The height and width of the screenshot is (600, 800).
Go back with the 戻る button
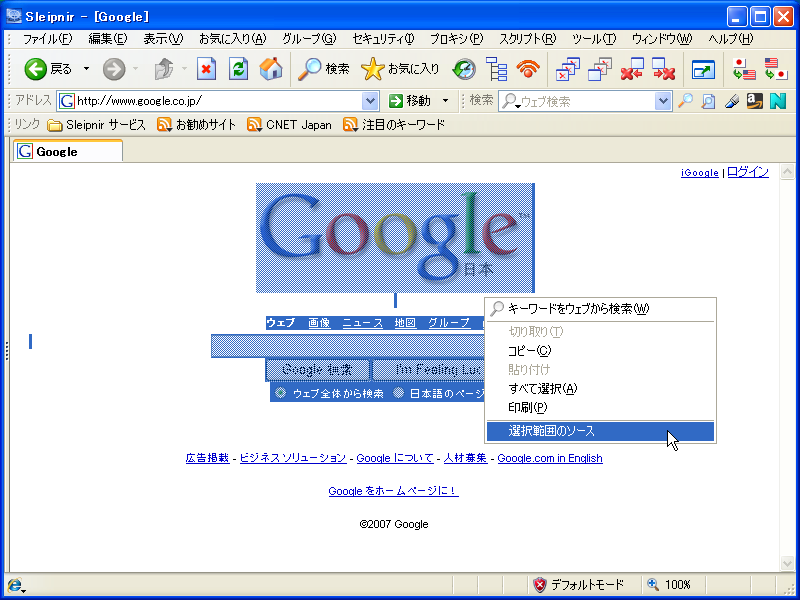48,69
